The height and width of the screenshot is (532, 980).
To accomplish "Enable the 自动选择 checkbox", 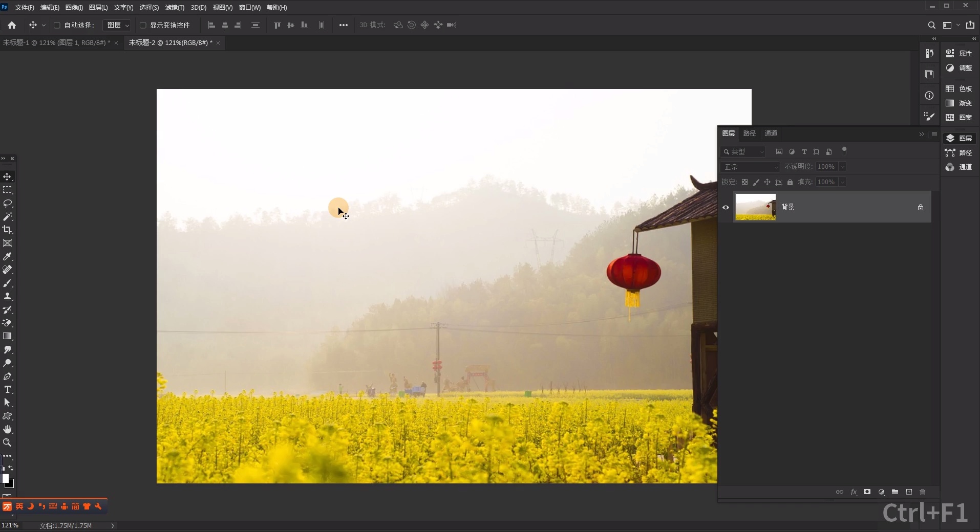I will (x=57, y=25).
